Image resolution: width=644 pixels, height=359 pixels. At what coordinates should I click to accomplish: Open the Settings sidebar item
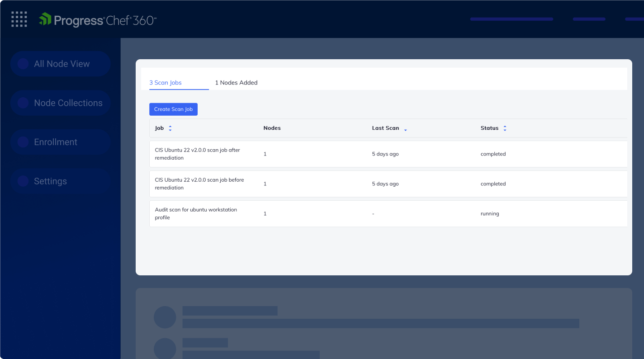click(50, 181)
